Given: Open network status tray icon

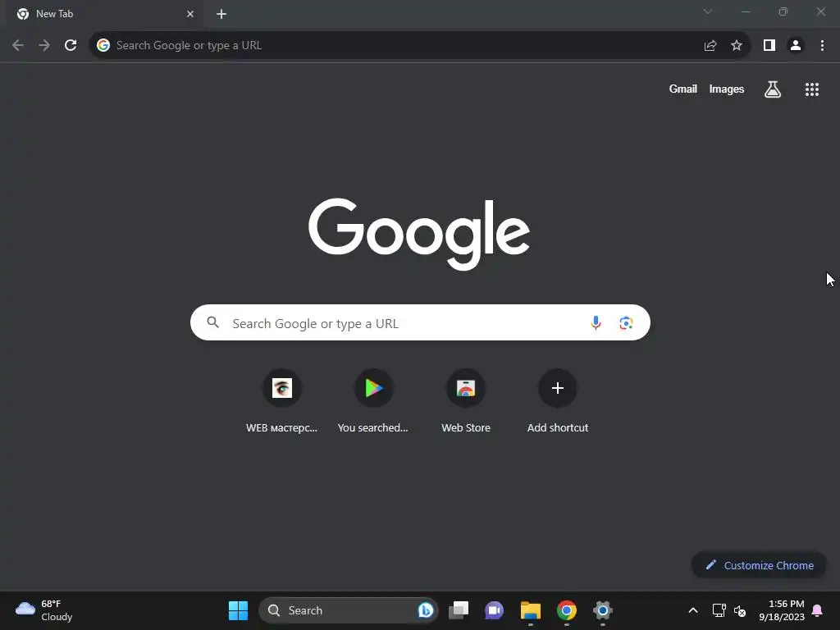Looking at the screenshot, I should click(719, 610).
